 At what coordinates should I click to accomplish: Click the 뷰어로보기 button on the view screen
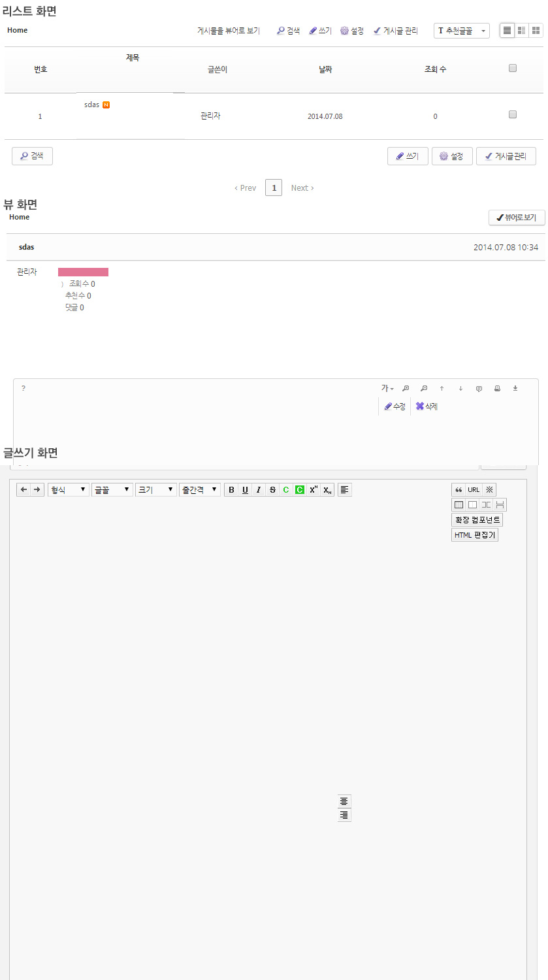(517, 218)
